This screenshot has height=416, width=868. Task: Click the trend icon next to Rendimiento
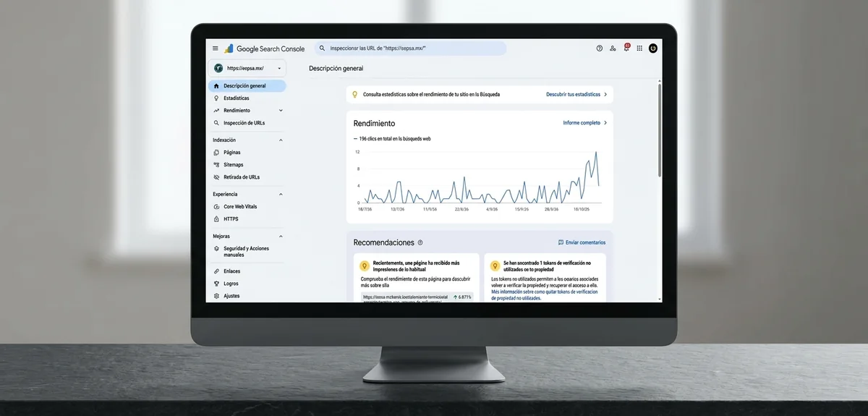216,111
